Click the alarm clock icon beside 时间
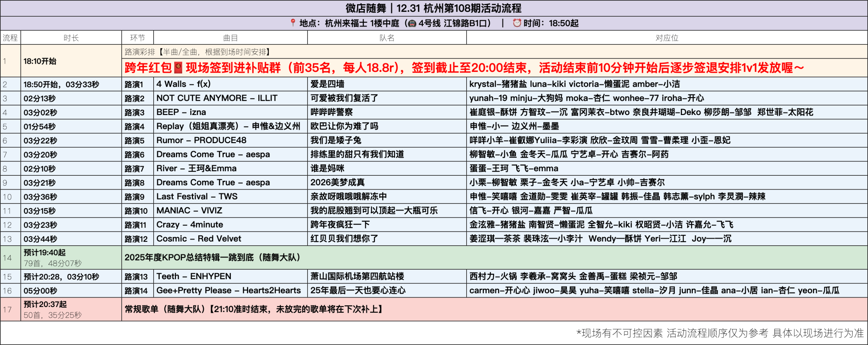This screenshot has height=345, width=868. pyautogui.click(x=517, y=23)
